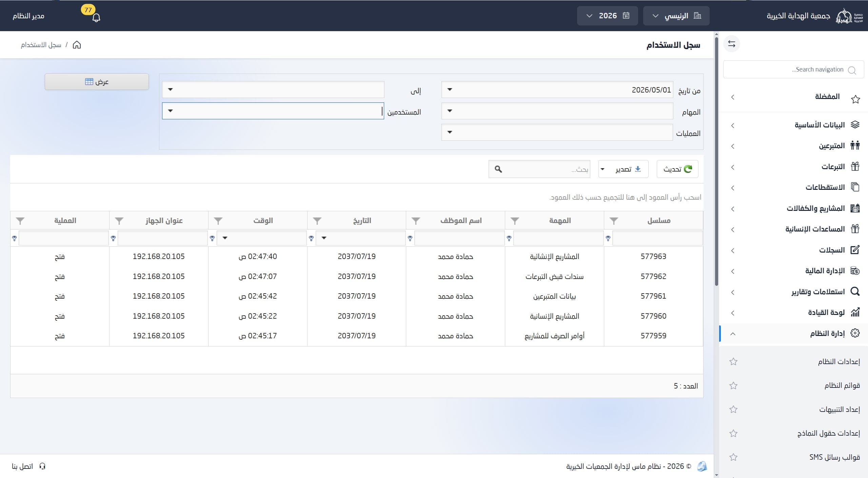Star إعداد التنبيهات as a favorite

(x=733, y=410)
